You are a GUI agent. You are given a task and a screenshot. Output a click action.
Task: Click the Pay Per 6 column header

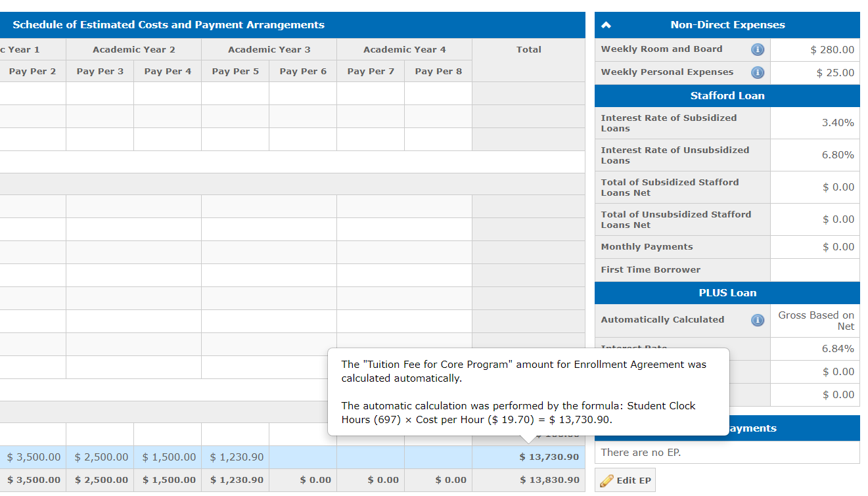pyautogui.click(x=303, y=72)
